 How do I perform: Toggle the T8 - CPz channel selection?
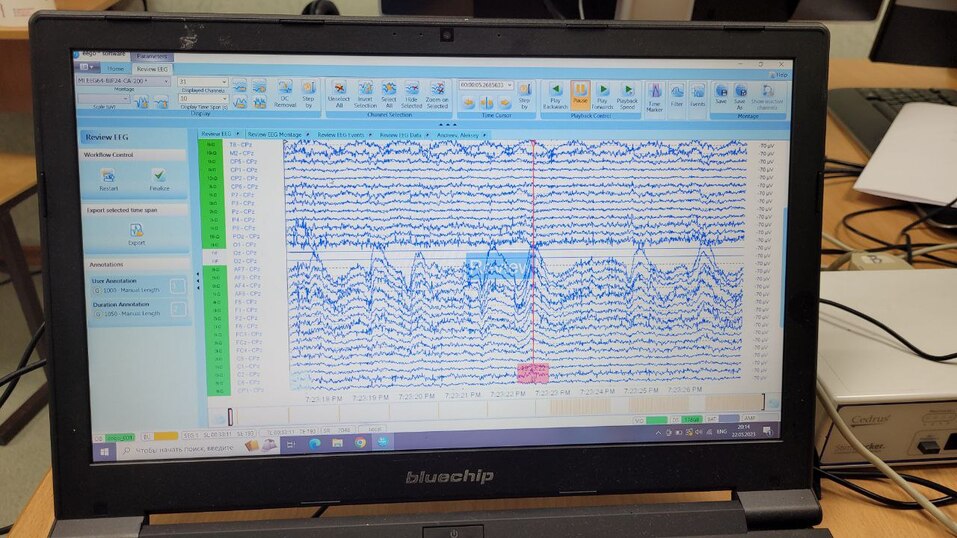click(x=240, y=145)
